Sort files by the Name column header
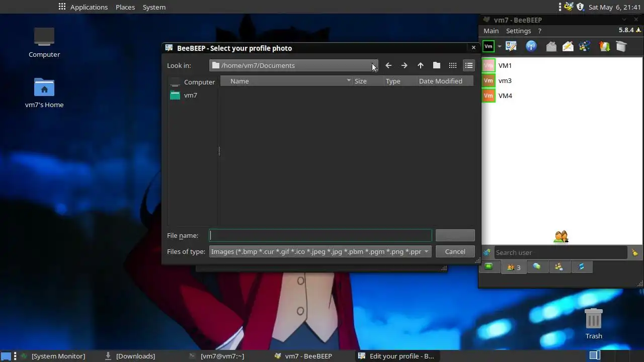The height and width of the screenshot is (362, 644). point(287,81)
